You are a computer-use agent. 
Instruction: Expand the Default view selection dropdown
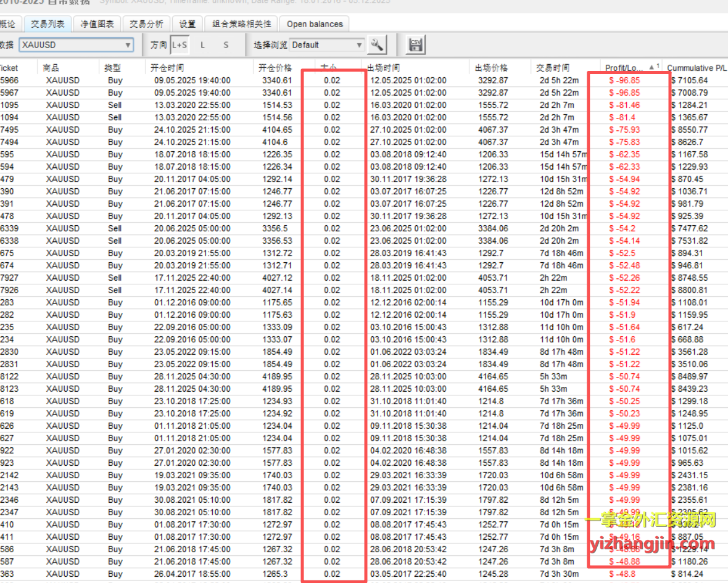tap(328, 45)
